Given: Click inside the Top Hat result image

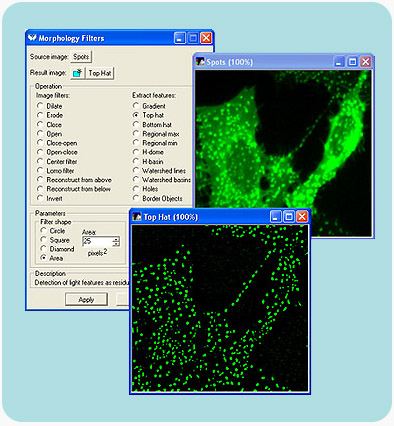Looking at the screenshot, I should coord(220,308).
